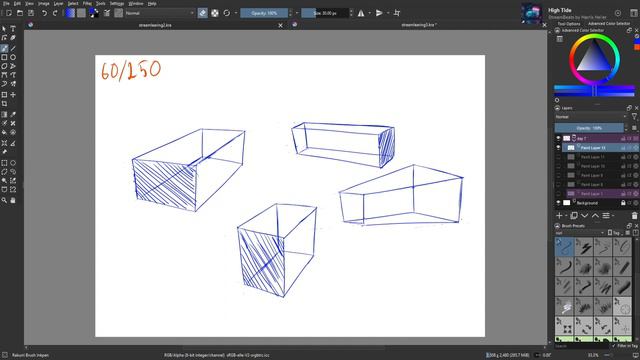The image size is (640, 360).
Task: Move the layer up
Action: click(596, 216)
